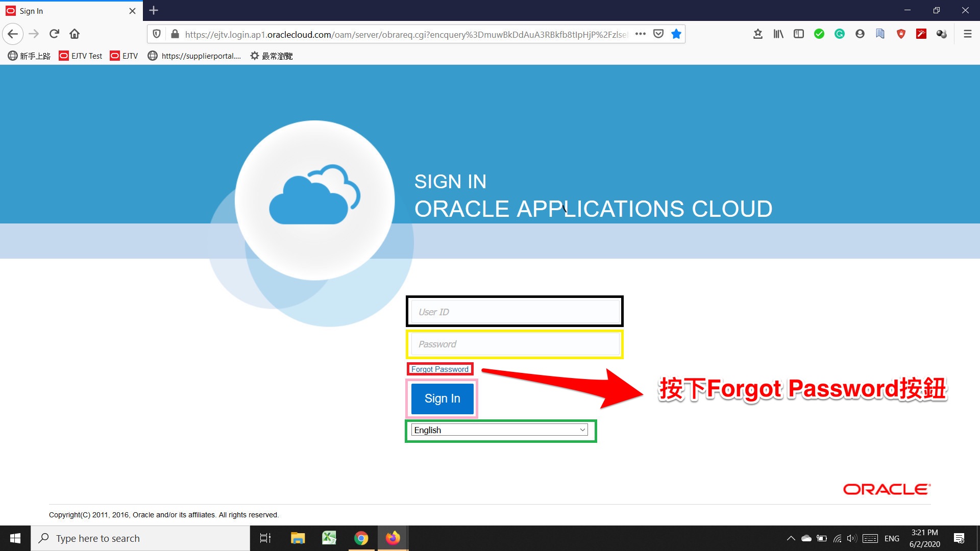Check battery status tray icon
This screenshot has height=551, width=980.
(822, 538)
